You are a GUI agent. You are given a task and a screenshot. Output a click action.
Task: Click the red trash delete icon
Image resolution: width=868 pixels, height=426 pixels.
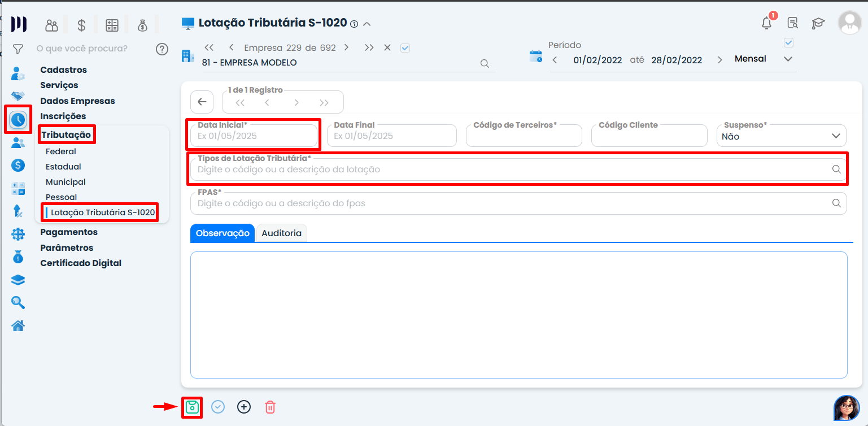click(270, 407)
